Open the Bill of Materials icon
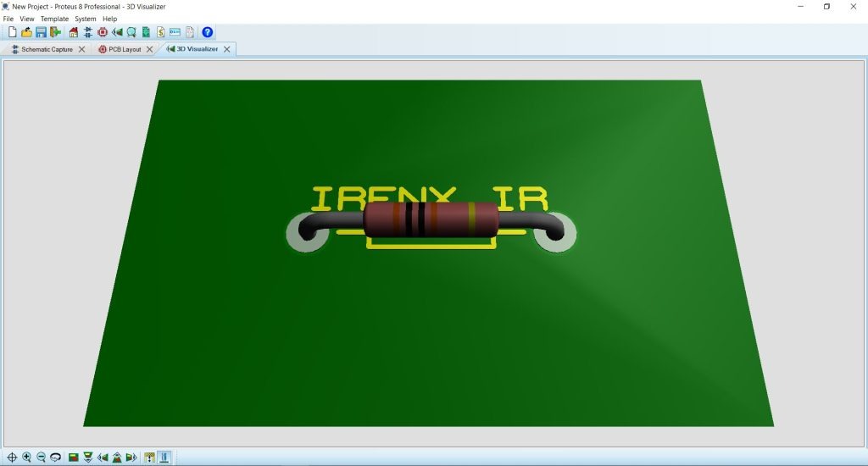Image resolution: width=868 pixels, height=466 pixels. point(160,32)
